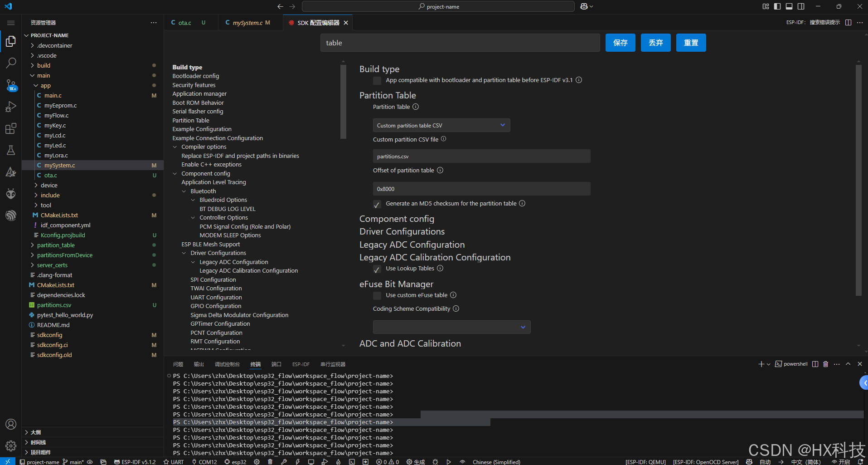
Task: Toggle the bottom panel layout icon
Action: [x=789, y=6]
